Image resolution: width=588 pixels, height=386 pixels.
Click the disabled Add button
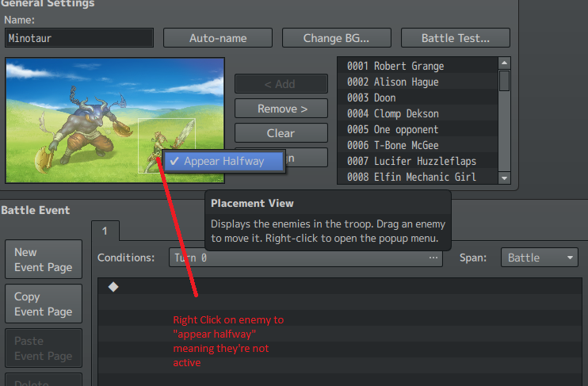pyautogui.click(x=281, y=84)
